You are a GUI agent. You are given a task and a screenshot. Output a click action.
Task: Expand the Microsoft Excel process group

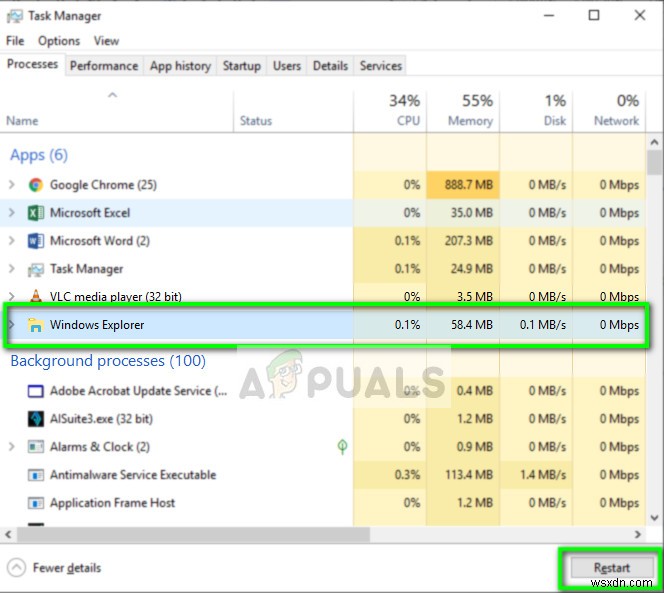pos(12,213)
